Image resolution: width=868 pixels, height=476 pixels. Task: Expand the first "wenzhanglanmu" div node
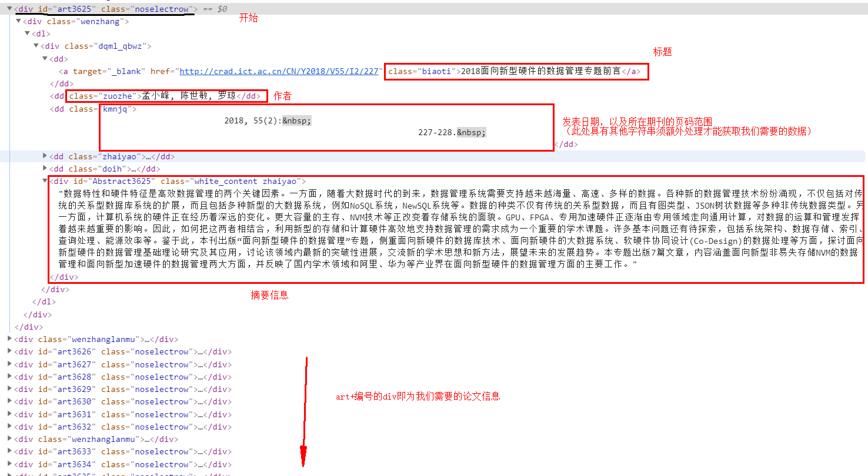coord(9,339)
